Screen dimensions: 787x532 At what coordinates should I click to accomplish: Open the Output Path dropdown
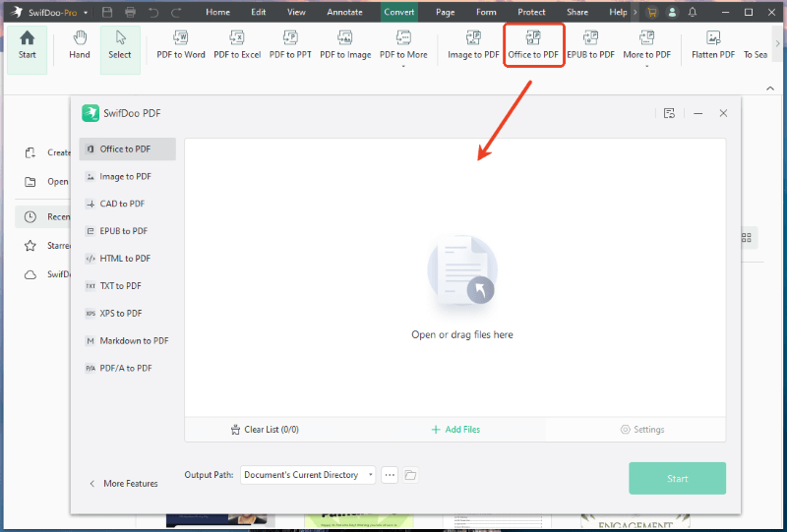click(308, 475)
